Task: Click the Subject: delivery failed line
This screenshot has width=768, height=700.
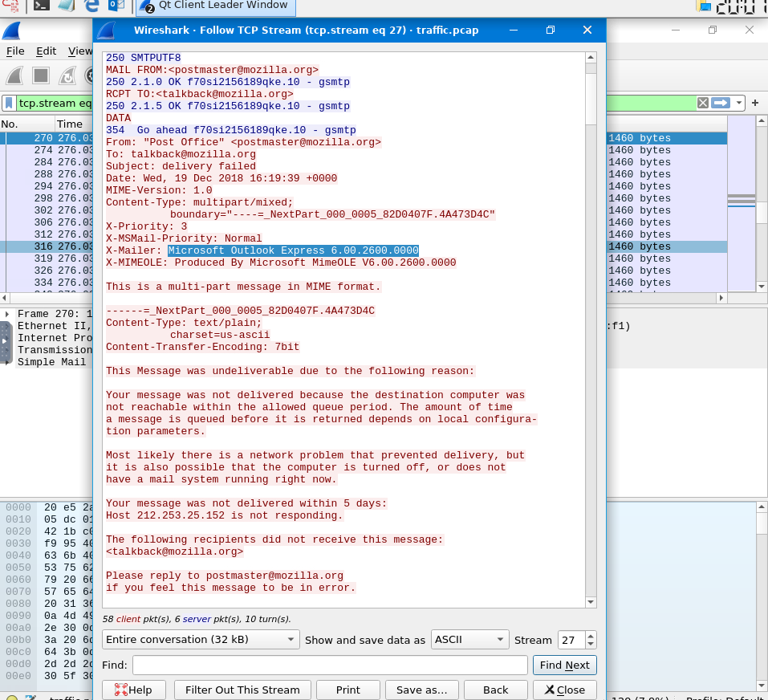Action: (181, 166)
